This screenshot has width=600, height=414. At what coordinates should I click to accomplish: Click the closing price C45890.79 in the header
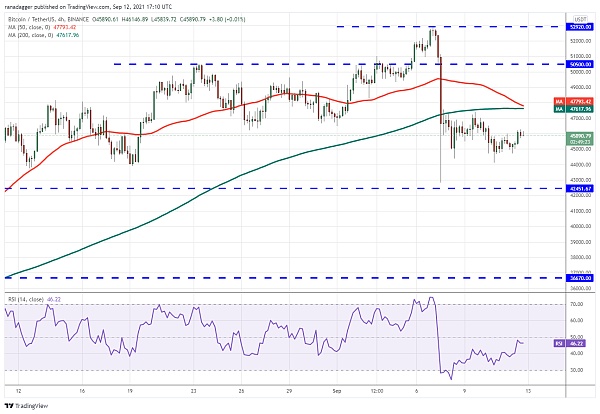(194, 19)
